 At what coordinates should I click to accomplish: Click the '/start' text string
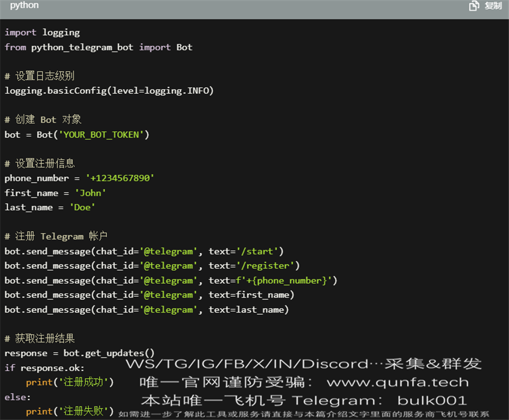257,251
